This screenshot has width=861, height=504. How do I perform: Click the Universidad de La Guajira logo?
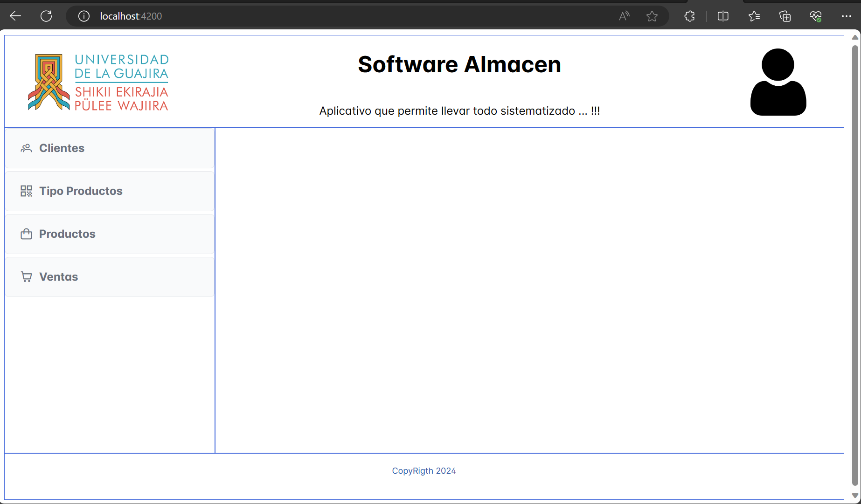98,82
